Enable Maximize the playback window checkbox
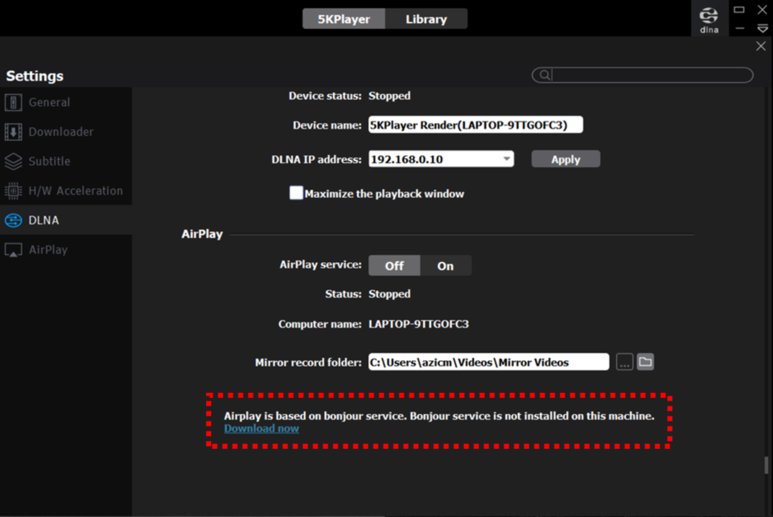This screenshot has width=773, height=517. [x=296, y=193]
